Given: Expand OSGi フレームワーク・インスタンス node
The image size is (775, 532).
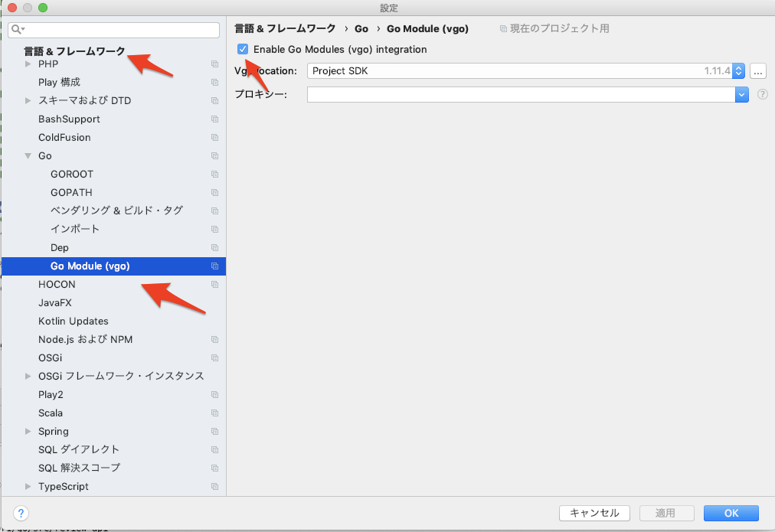Looking at the screenshot, I should click(28, 376).
